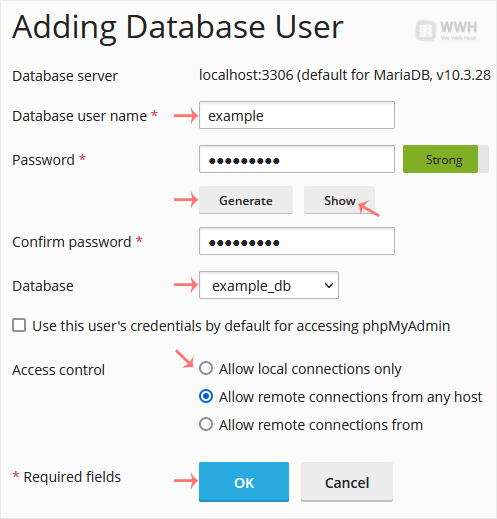The width and height of the screenshot is (497, 519).
Task: Enable phpMyAdmin default credentials checkbox
Action: pos(19,325)
